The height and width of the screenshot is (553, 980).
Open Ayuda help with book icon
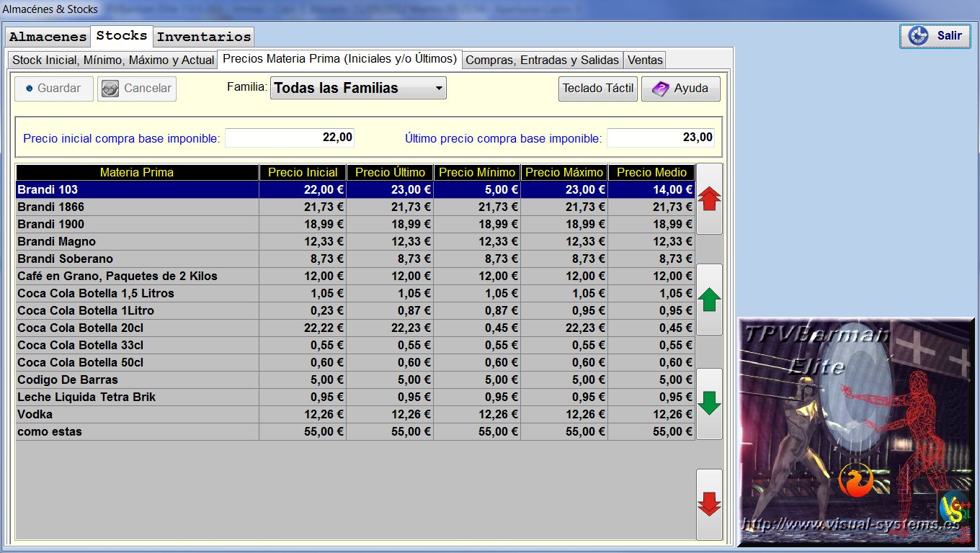[680, 89]
